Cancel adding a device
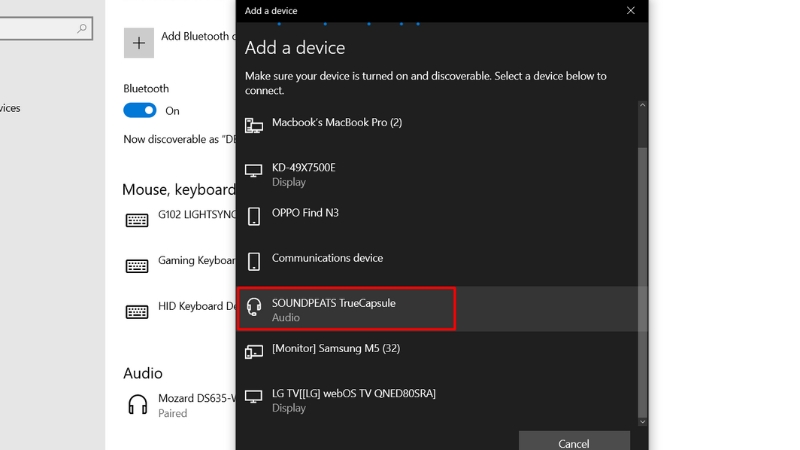The image size is (800, 450). point(574,442)
